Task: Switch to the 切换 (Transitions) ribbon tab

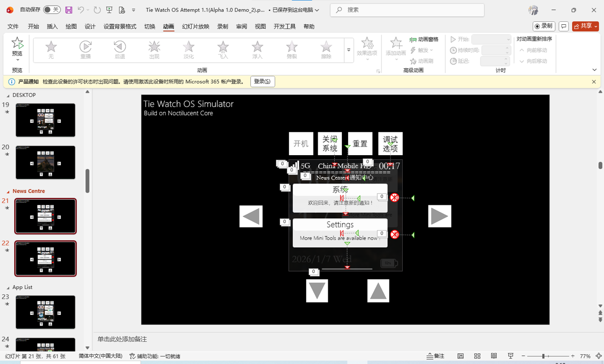Action: tap(149, 26)
